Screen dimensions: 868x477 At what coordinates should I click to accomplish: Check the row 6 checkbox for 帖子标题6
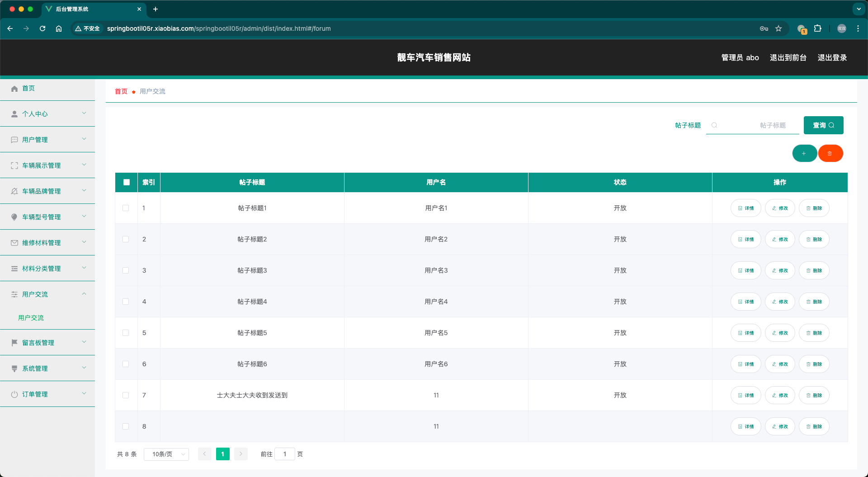(126, 364)
